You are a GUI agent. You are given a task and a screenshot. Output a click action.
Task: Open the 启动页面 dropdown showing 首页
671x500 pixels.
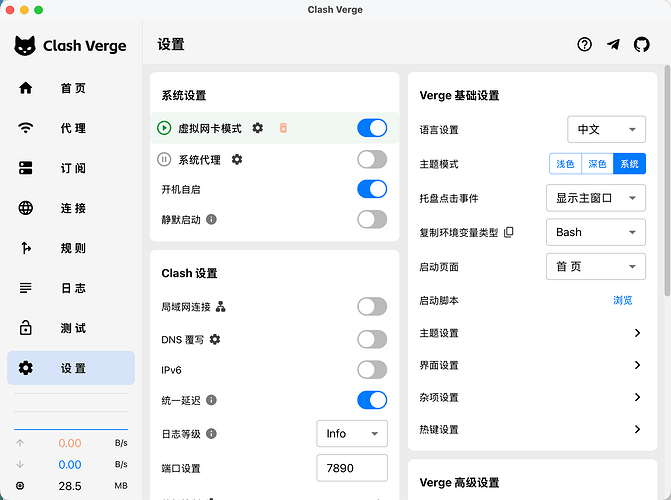[x=596, y=266]
